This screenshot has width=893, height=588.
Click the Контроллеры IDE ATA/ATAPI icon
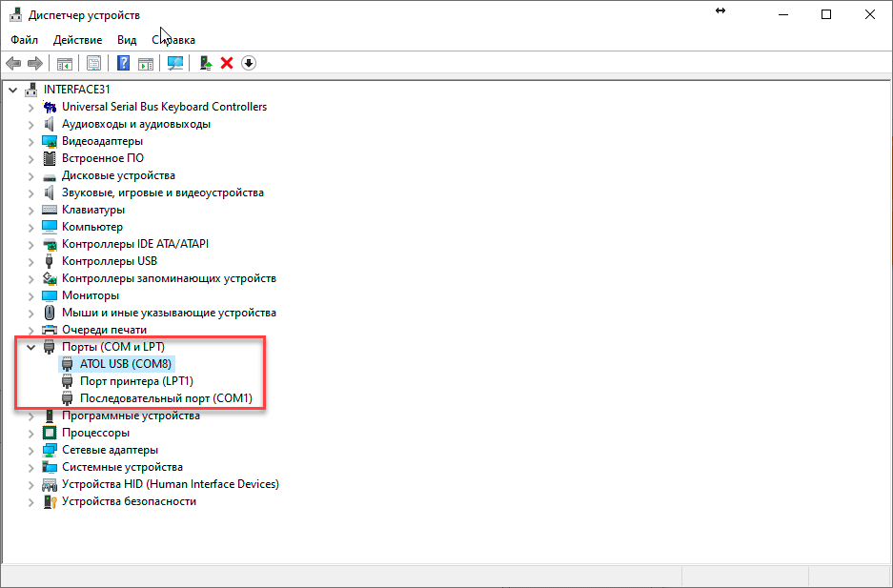[x=51, y=244]
